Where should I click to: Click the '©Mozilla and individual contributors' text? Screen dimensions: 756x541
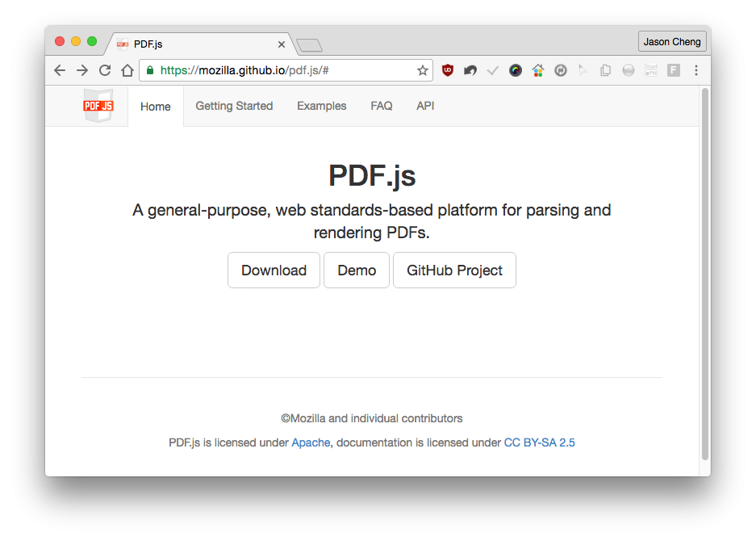click(372, 418)
